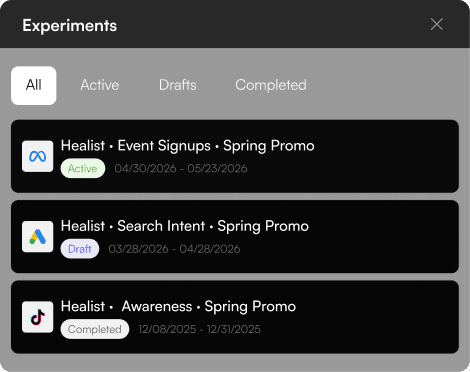The image size is (470, 372).
Task: Click date range 04/30/2026 - 05/23/2026
Action: 181,168
